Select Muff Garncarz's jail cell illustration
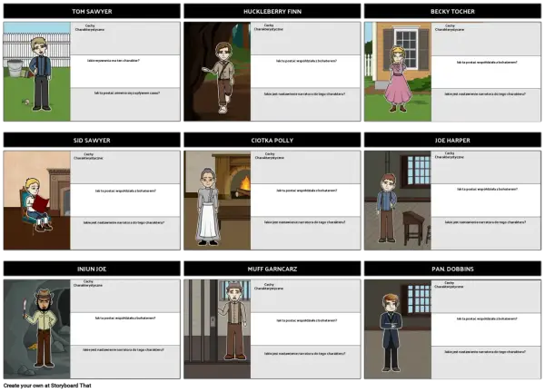Image resolution: width=545 pixels, height=392 pixels. point(217,328)
